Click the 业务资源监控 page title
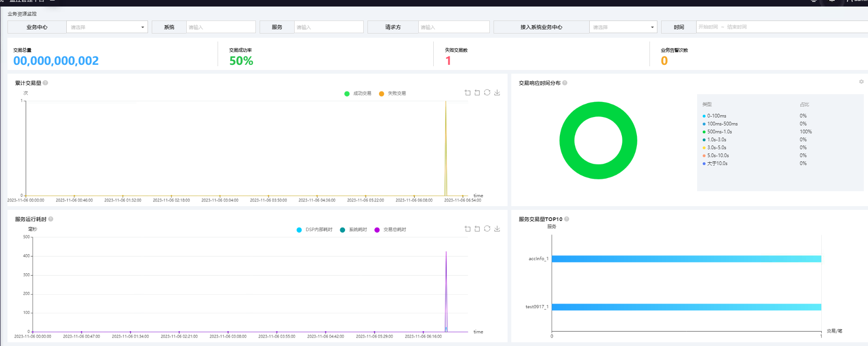 (x=22, y=14)
